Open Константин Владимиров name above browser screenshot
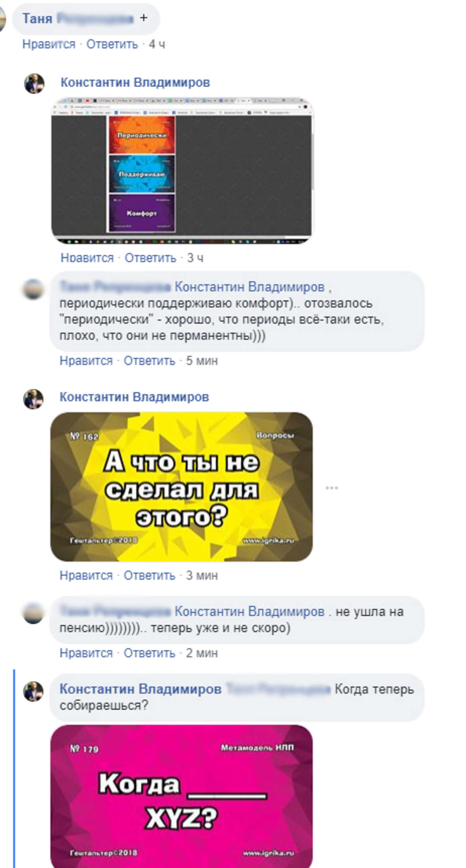The height and width of the screenshot is (868, 466). pyautogui.click(x=135, y=82)
